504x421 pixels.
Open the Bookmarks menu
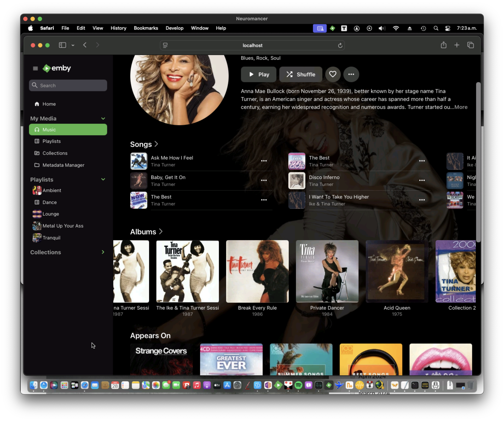[146, 28]
